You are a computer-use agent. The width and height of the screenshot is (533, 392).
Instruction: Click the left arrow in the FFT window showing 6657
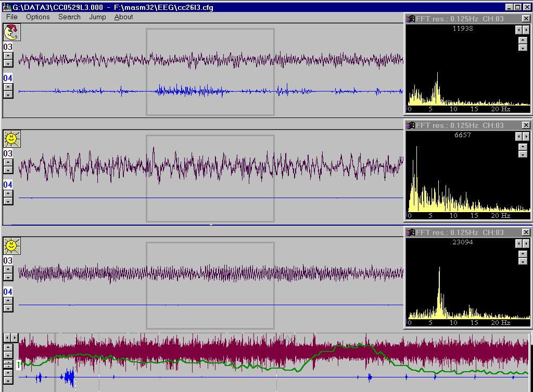tap(518, 136)
